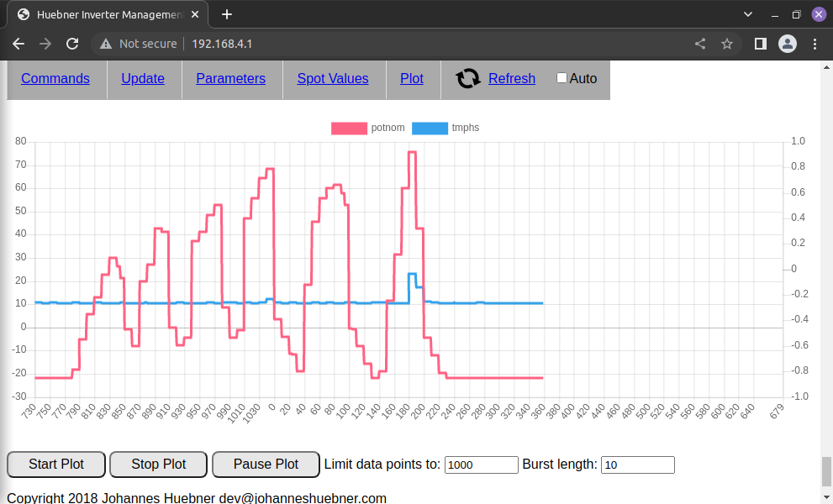Click the Burst length input field

click(x=637, y=465)
